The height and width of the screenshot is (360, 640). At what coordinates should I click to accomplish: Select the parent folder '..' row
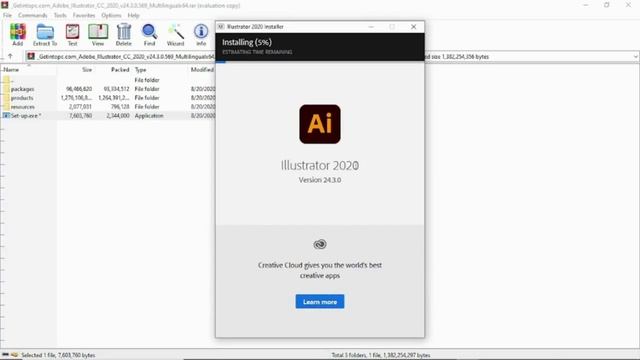pos(108,80)
